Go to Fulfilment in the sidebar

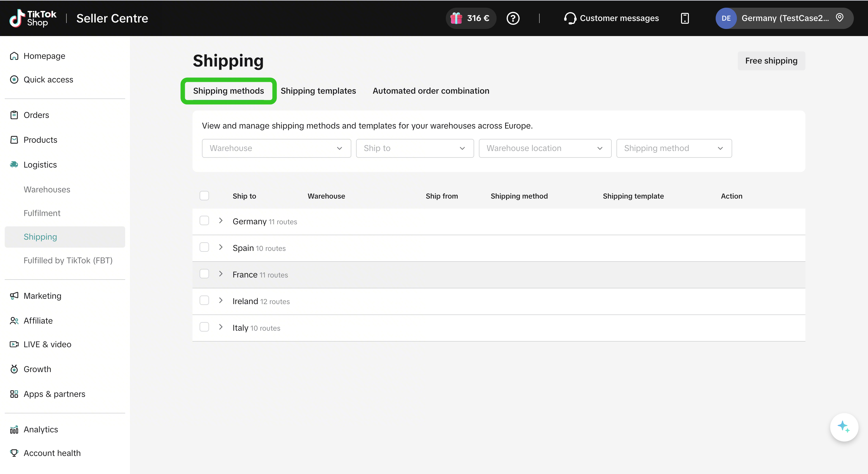42,213
